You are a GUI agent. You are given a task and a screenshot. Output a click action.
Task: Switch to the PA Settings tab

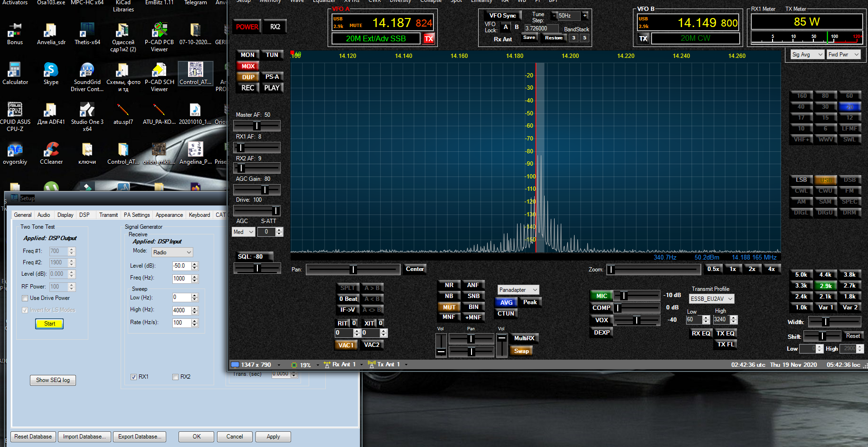(x=137, y=215)
